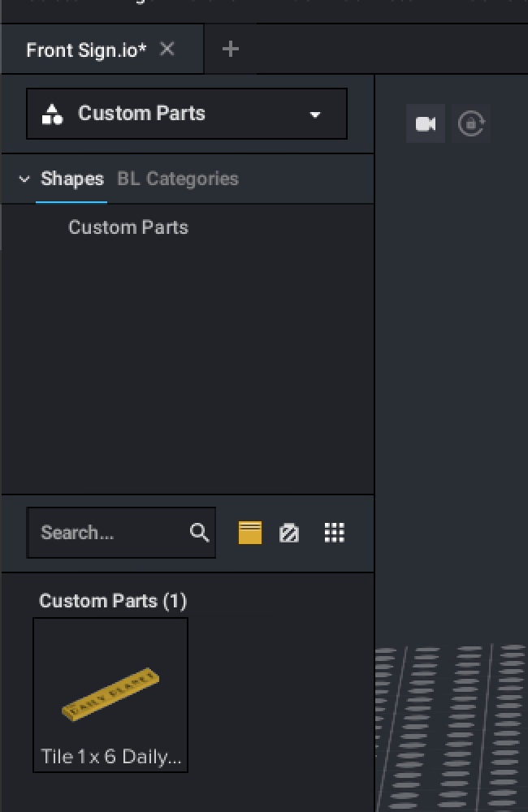
Task: Switch to the BL Categories tab
Action: pos(178,179)
